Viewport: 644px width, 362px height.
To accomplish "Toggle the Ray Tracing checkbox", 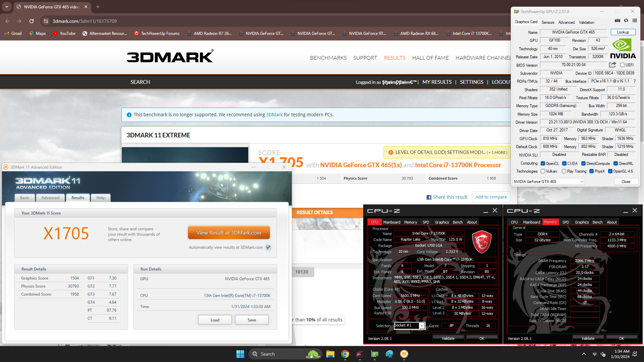I will (564, 171).
